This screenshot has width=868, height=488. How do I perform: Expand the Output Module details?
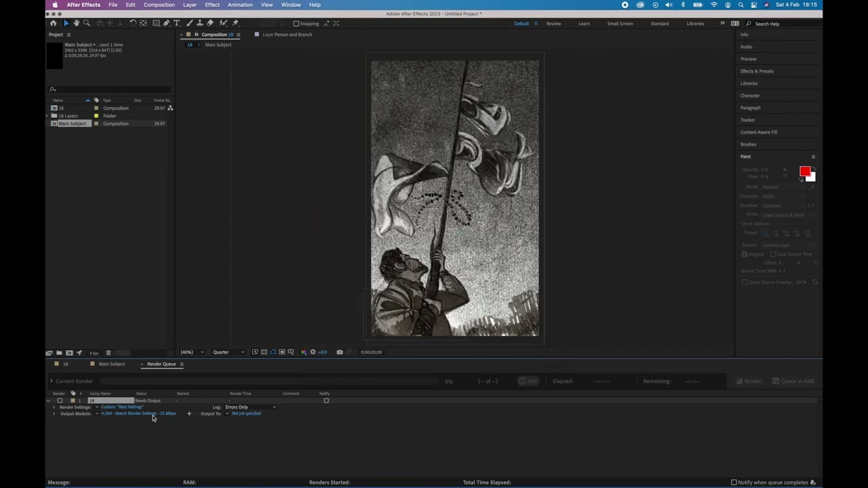[54, 413]
